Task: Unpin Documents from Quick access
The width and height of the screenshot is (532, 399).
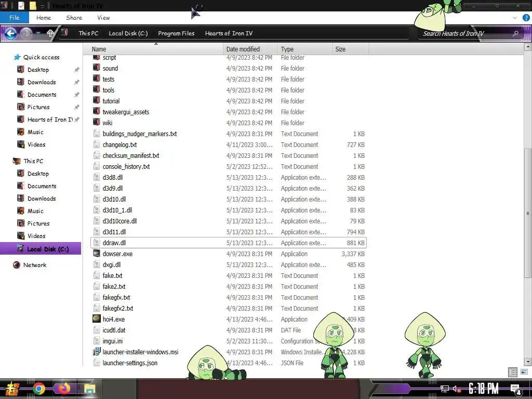Action: coord(77,95)
